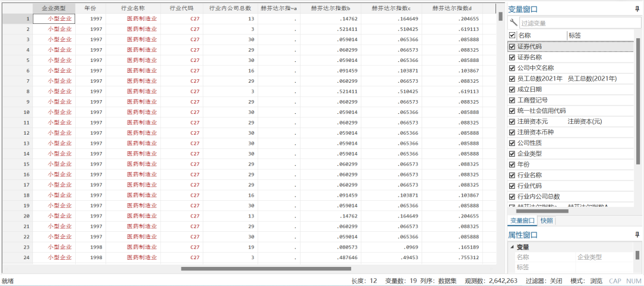644x286 pixels.
Task: Toggle the select-all checkbox beside 名称 header
Action: coord(512,36)
